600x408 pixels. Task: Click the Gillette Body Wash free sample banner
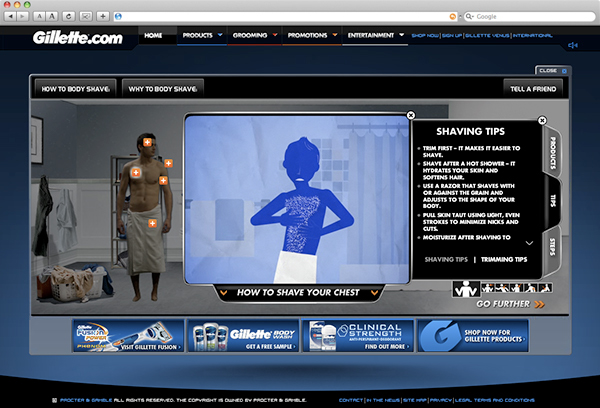point(243,336)
